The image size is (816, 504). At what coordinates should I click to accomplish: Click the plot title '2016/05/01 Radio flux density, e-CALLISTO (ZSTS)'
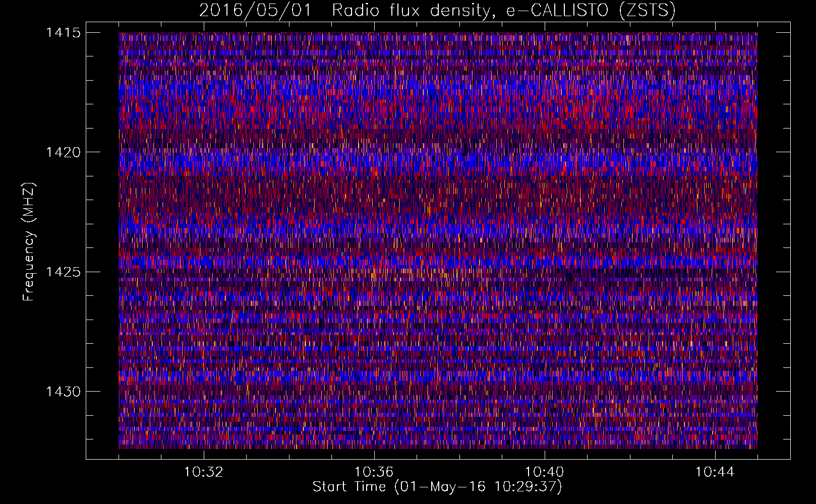(x=437, y=11)
